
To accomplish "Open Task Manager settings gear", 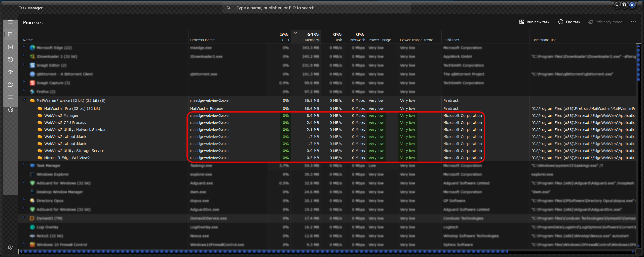I will [10, 247].
